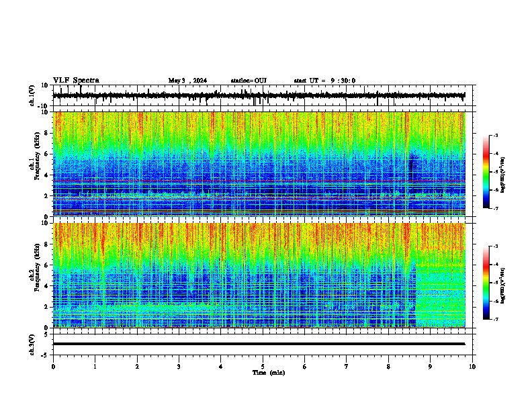The width and height of the screenshot is (532, 411).
Task: Click the "8" kHz tick of ch.1 spectrogram
Action: (47, 133)
